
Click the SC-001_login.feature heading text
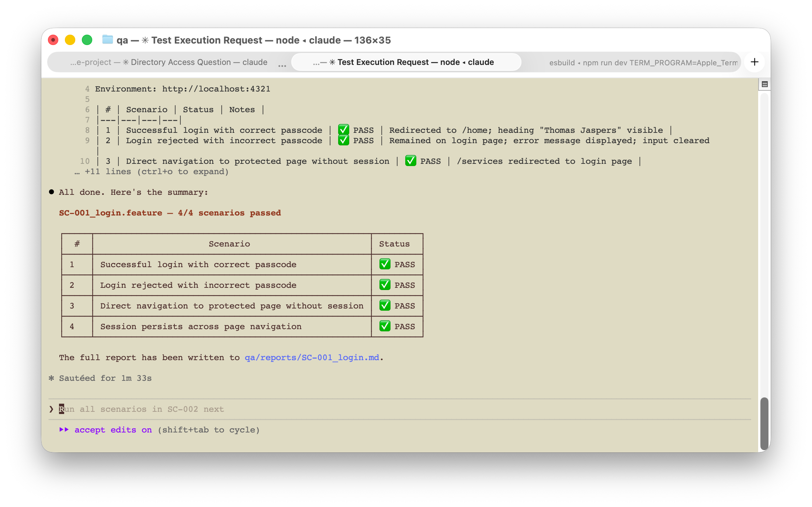(x=111, y=213)
